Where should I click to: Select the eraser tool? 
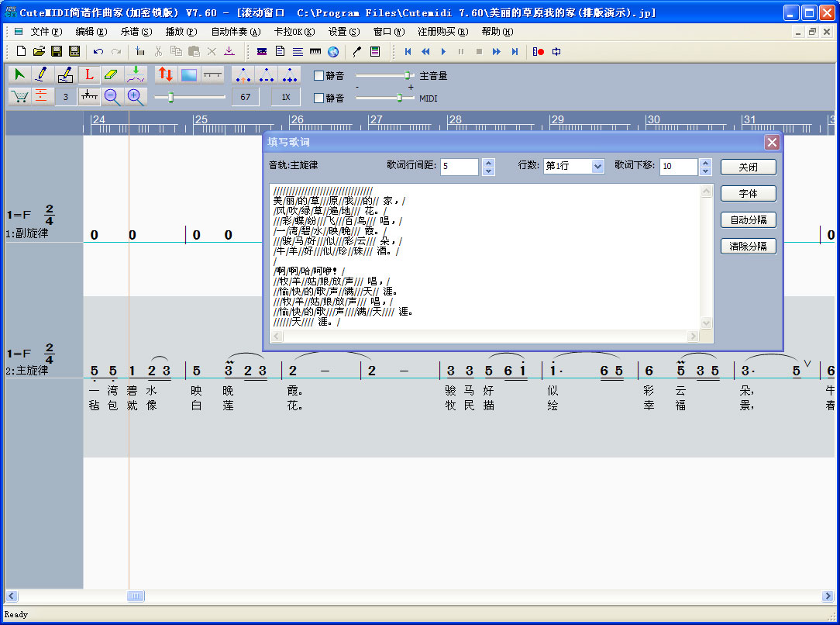[112, 75]
